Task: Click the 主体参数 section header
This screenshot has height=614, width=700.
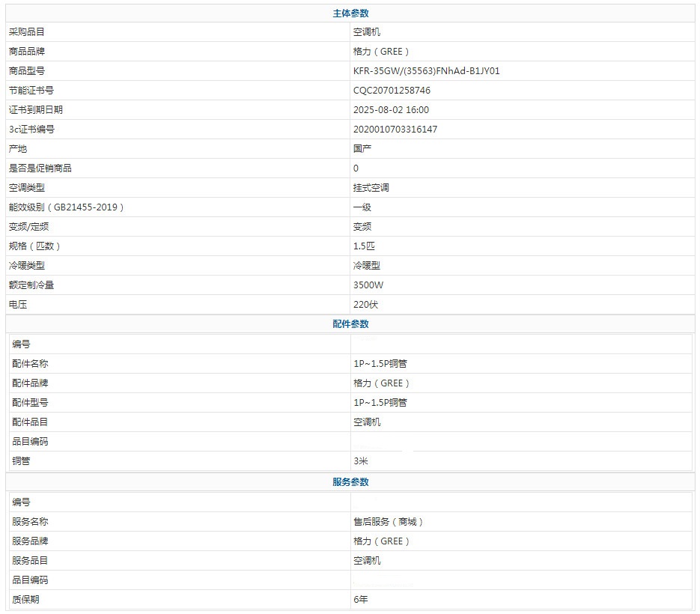Action: coord(350,13)
